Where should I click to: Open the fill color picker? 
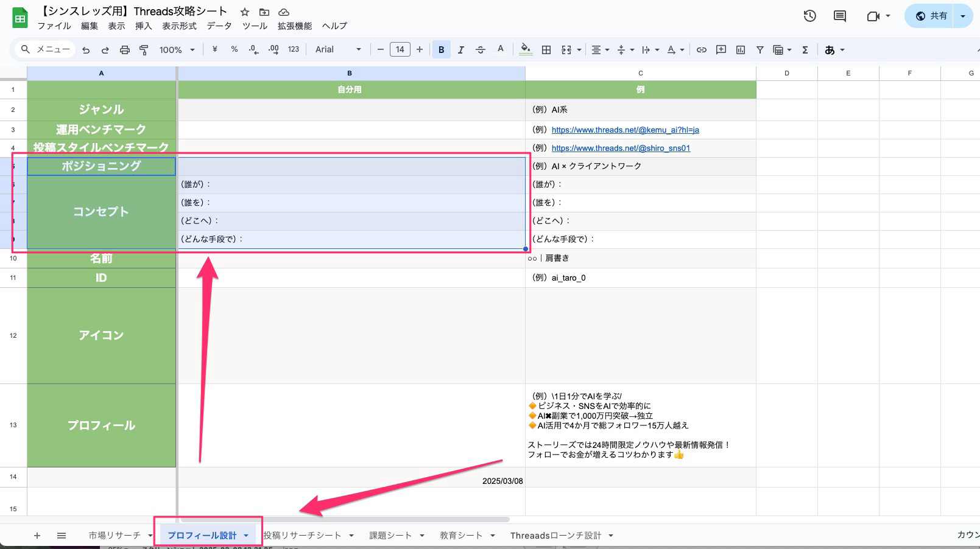[x=526, y=50]
